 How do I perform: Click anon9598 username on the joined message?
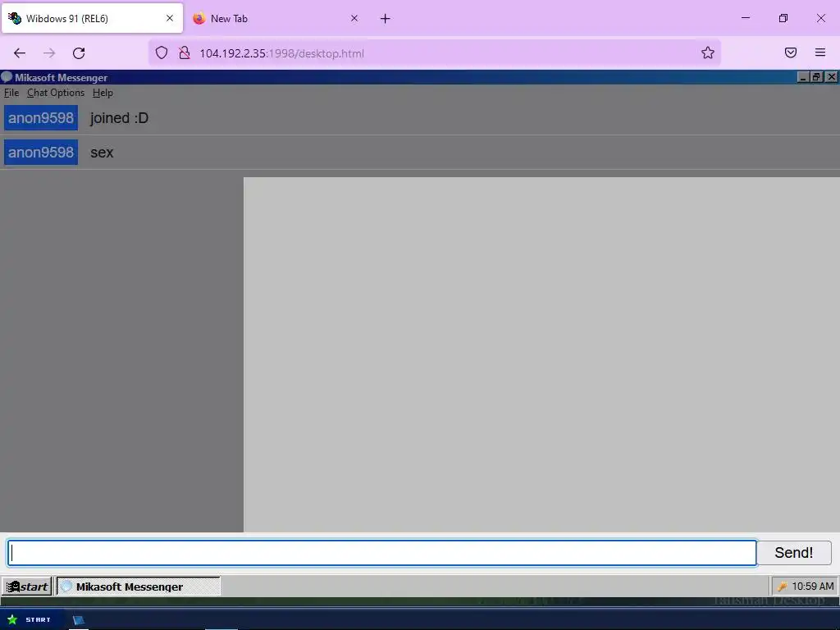(41, 118)
